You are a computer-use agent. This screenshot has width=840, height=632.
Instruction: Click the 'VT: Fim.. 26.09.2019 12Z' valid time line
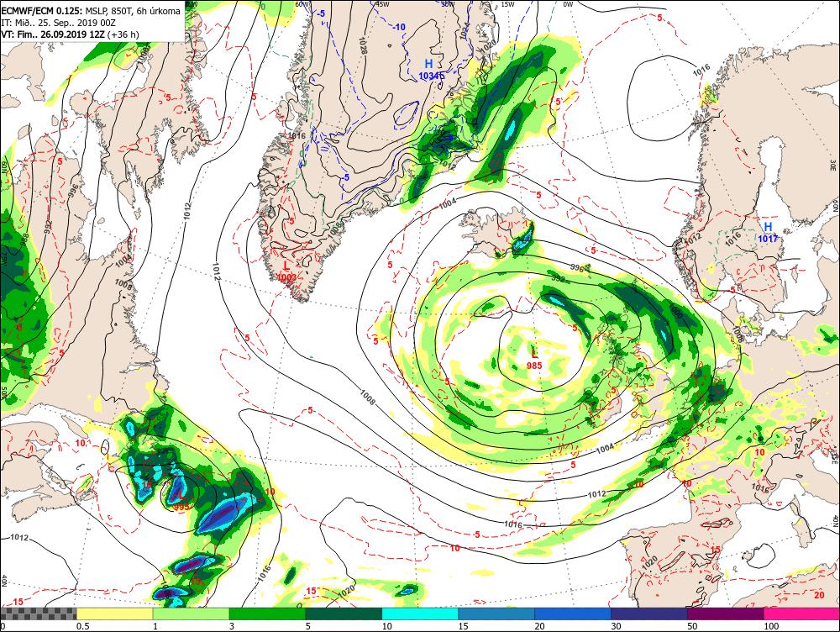[70, 34]
